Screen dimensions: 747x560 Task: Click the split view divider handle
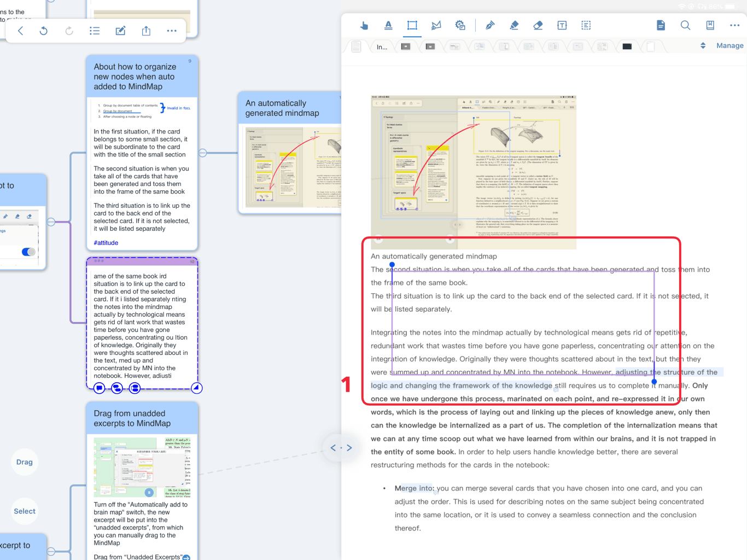341,448
